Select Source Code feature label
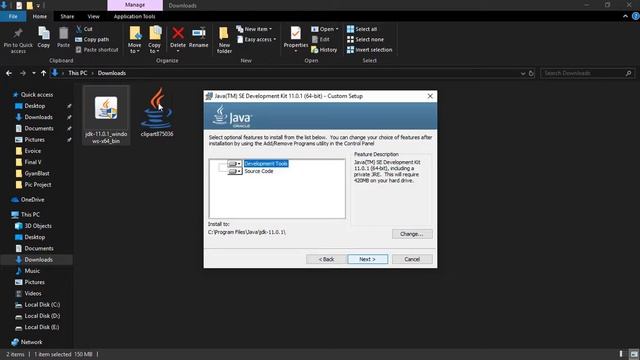The height and width of the screenshot is (360, 640). click(x=259, y=171)
